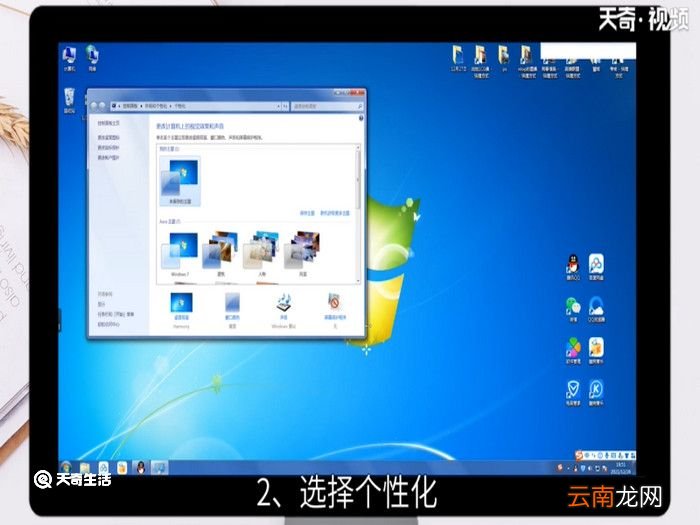This screenshot has width=700, height=525.
Task: Launch the WeChat desktop shortcut
Action: 573,309
